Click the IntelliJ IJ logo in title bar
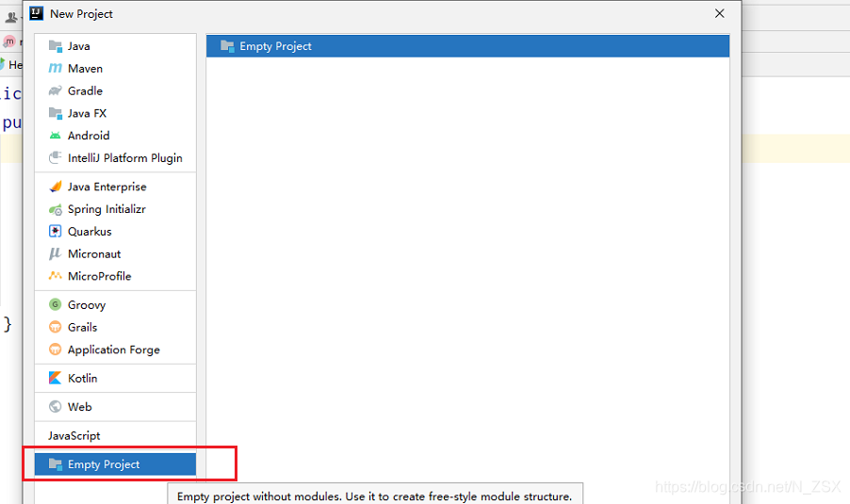Screen dimensions: 850x504 (x=37, y=13)
